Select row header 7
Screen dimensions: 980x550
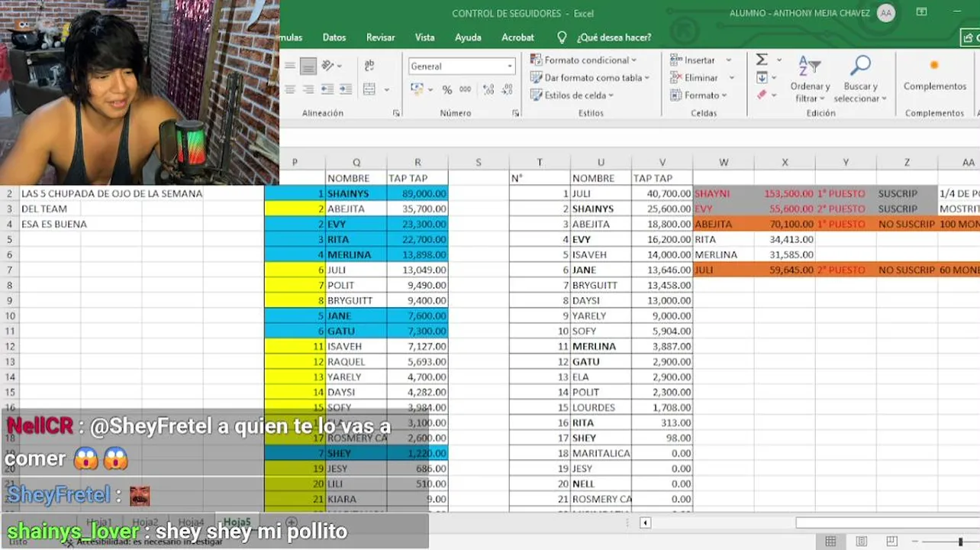(x=10, y=270)
